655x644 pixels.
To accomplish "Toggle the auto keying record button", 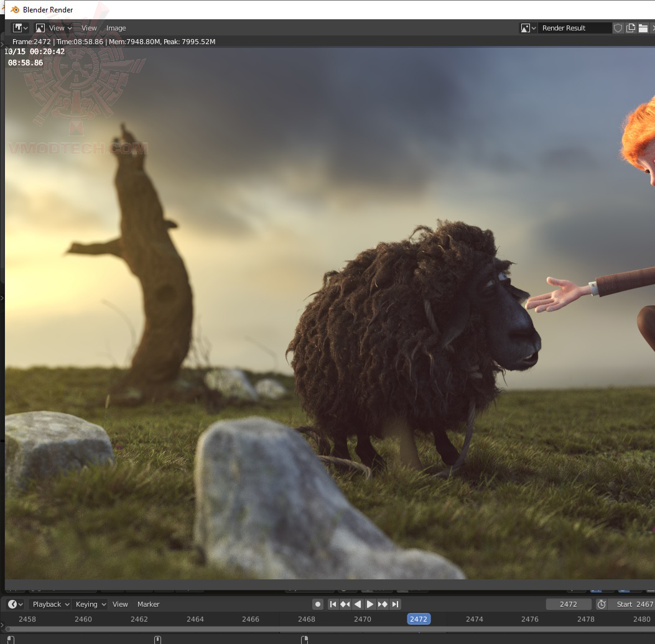I will tap(317, 604).
